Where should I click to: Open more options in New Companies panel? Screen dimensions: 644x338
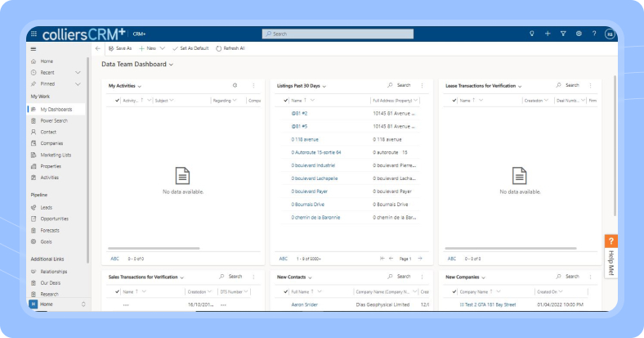coord(590,277)
